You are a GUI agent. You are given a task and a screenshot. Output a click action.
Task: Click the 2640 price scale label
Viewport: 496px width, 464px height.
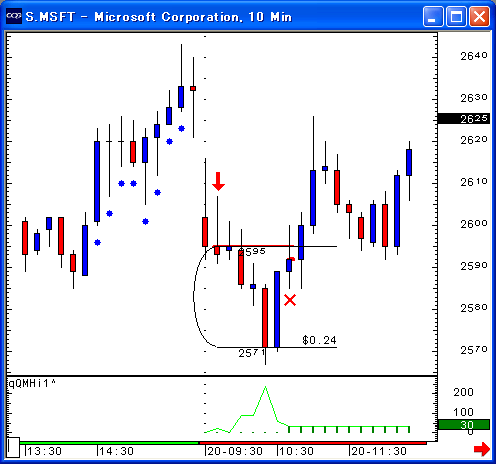coord(474,56)
